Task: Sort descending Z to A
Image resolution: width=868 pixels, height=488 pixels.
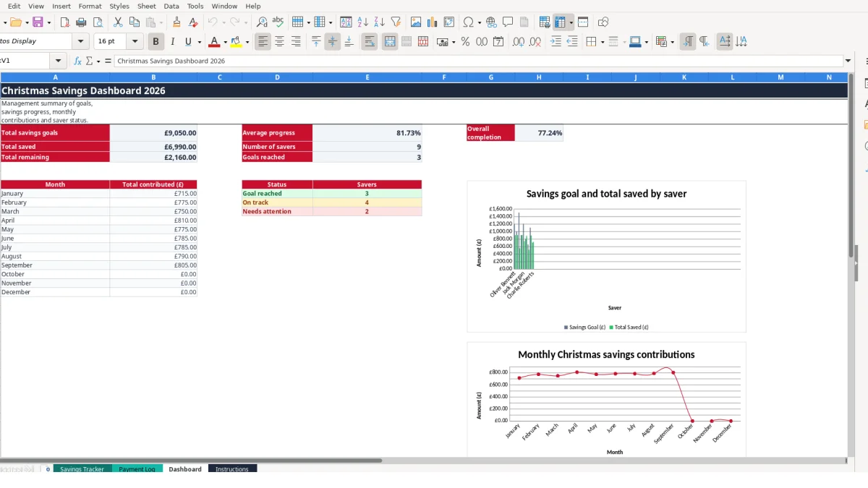Action: [379, 22]
